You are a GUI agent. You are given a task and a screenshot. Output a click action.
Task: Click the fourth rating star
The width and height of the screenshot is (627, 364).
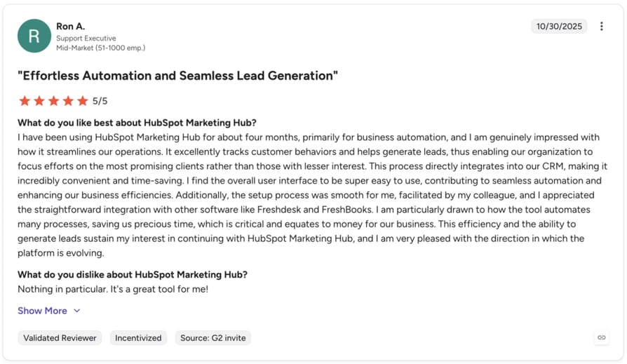click(x=68, y=101)
